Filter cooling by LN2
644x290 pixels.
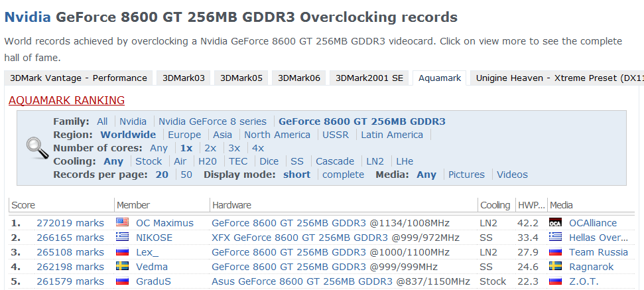(375, 161)
